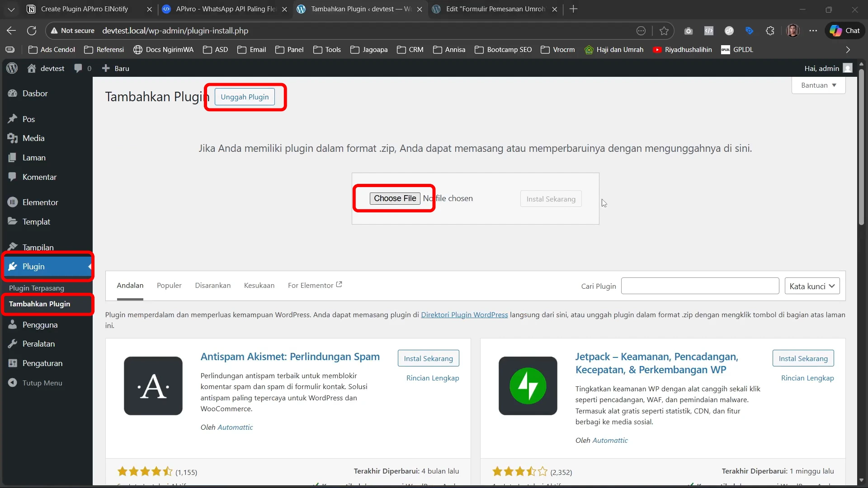
Task: Click the Akismet plugin icon thumbnail
Action: (x=153, y=386)
